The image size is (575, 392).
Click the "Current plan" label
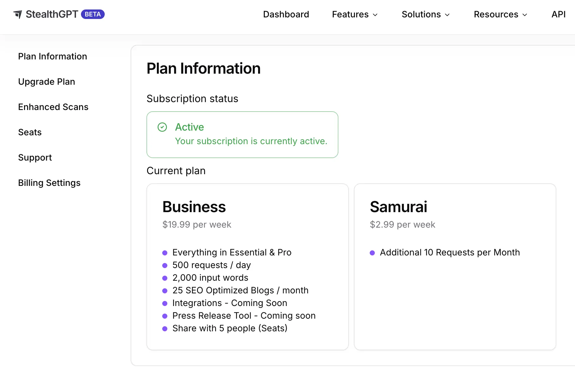point(176,171)
